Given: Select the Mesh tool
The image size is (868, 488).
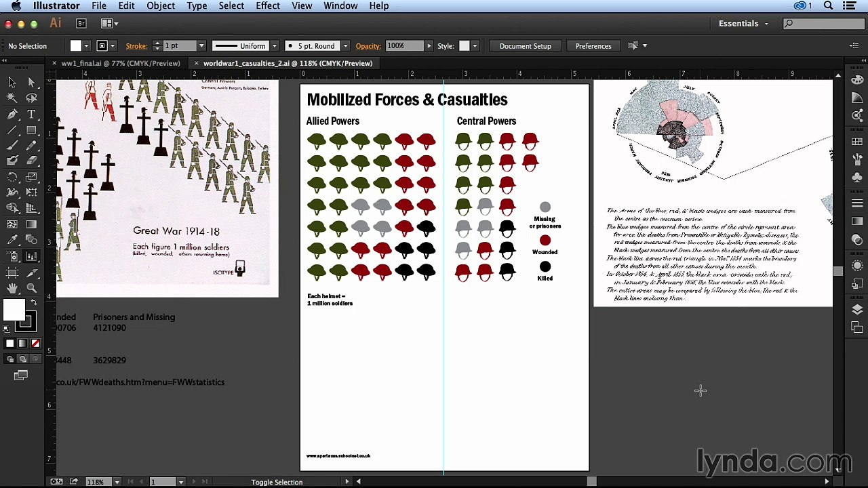Looking at the screenshot, I should coord(12,224).
